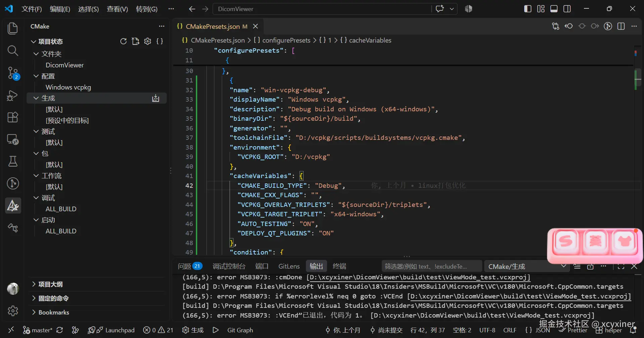Toggle the primary side bar layout button
Viewport: 644px width, 338px height.
click(x=528, y=9)
